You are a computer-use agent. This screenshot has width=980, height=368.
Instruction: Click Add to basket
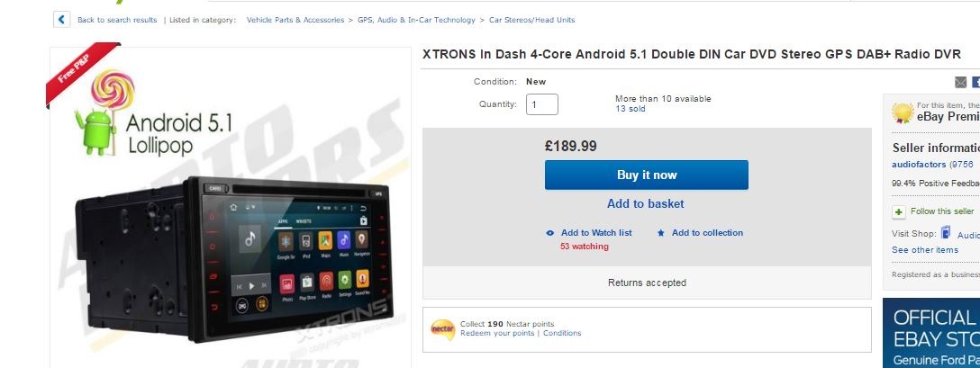click(x=646, y=203)
